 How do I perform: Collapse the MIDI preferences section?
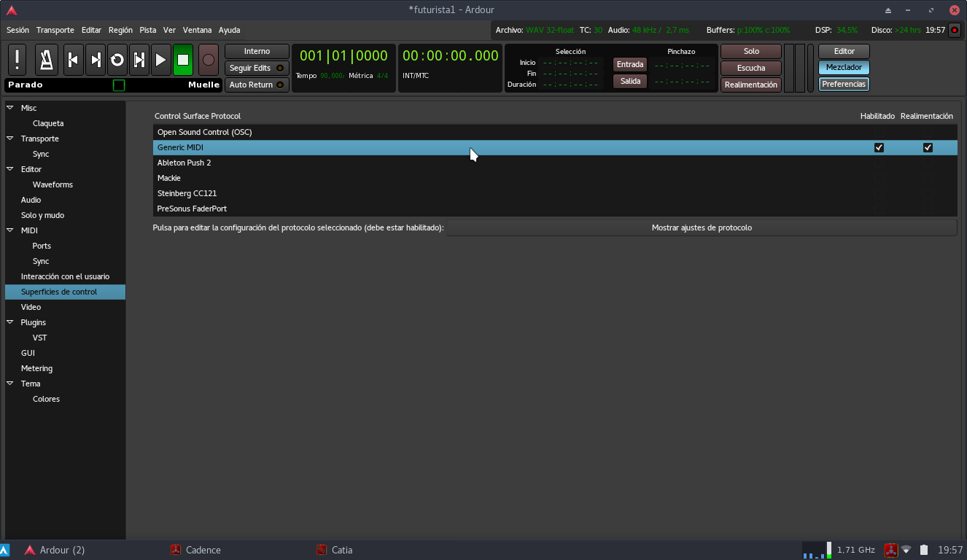(10, 230)
